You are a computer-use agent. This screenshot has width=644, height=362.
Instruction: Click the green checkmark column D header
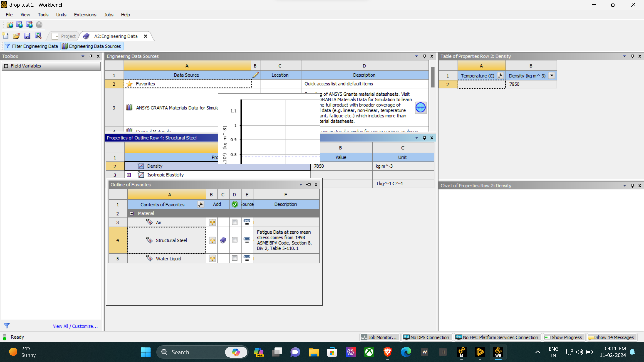235,204
